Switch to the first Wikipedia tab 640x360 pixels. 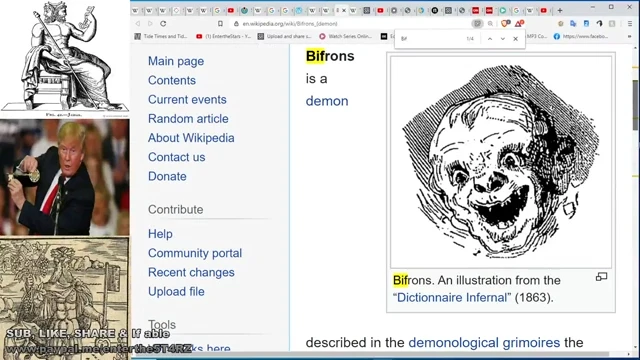(136, 11)
